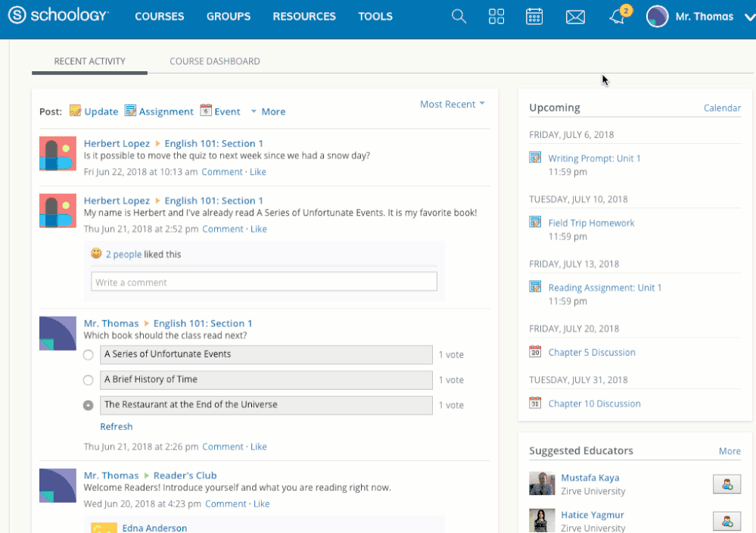Open the Courses menu

pyautogui.click(x=160, y=17)
